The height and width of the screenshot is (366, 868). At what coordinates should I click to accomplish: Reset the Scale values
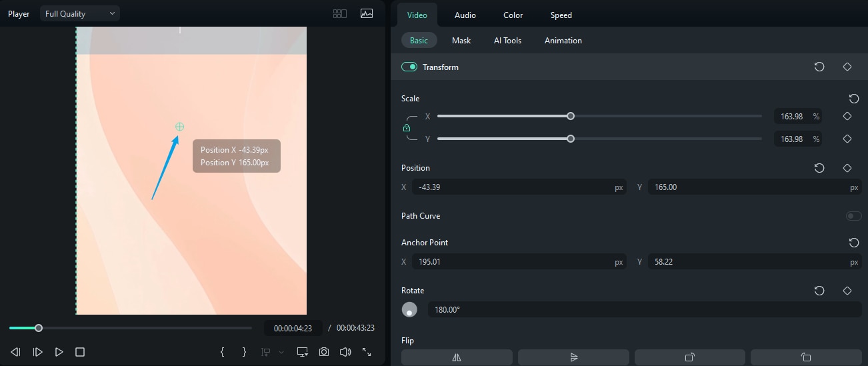[854, 99]
